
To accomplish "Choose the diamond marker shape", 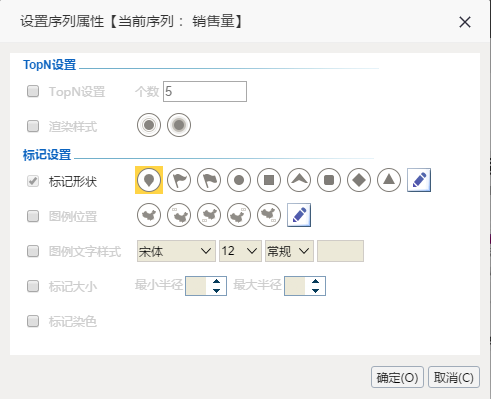I will (x=359, y=180).
